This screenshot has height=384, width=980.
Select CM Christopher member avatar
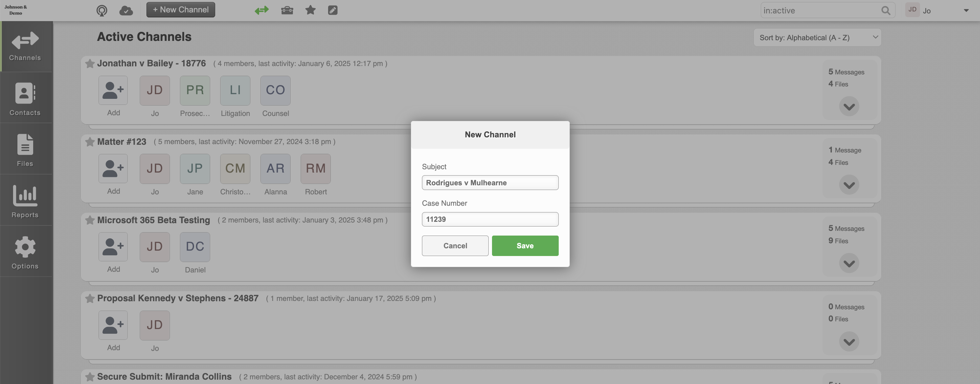[x=235, y=169]
